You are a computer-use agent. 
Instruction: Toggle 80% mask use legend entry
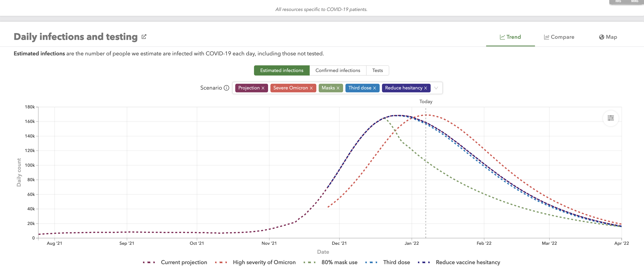click(x=331, y=262)
